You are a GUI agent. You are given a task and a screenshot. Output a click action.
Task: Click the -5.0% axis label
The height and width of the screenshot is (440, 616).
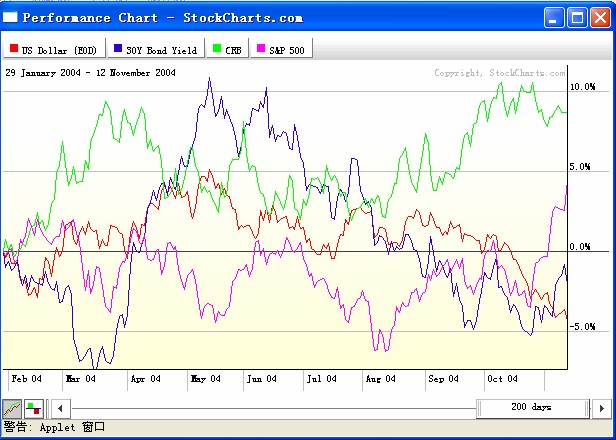(582, 327)
